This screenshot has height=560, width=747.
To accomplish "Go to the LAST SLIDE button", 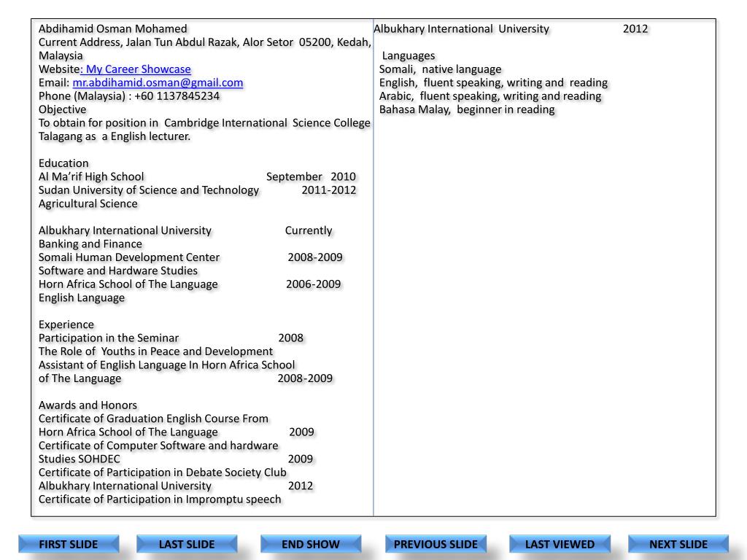I will click(187, 544).
